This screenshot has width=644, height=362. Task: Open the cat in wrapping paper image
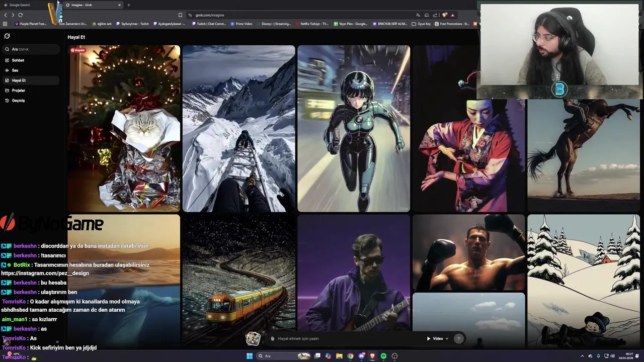(124, 129)
